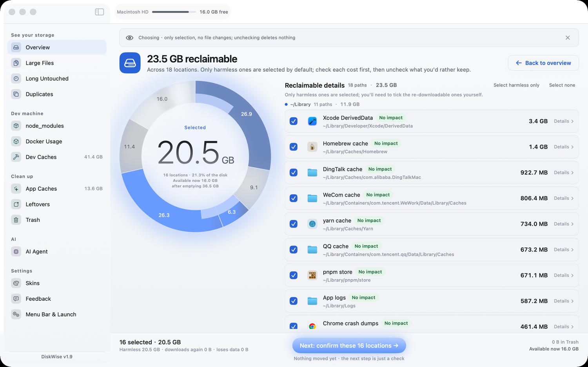Expand Details for WeCom cache
This screenshot has height=367, width=588.
point(564,198)
